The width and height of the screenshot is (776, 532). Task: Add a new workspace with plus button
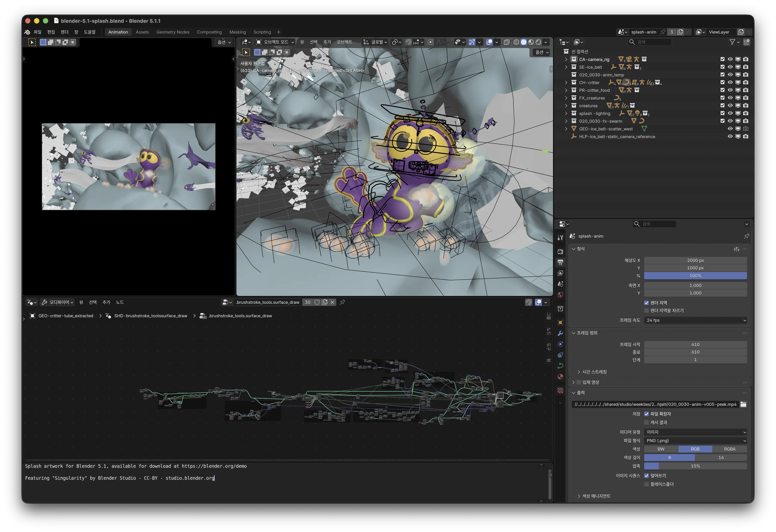point(279,32)
